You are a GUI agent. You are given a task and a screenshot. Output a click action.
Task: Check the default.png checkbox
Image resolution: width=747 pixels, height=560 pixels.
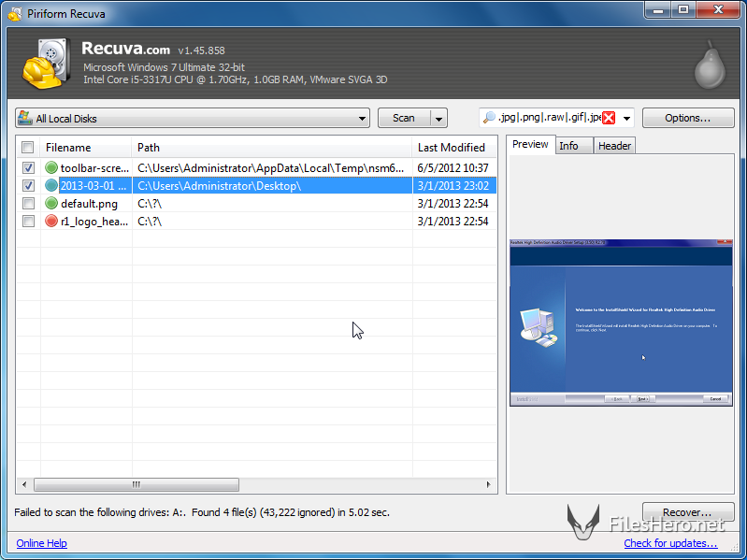tap(28, 203)
